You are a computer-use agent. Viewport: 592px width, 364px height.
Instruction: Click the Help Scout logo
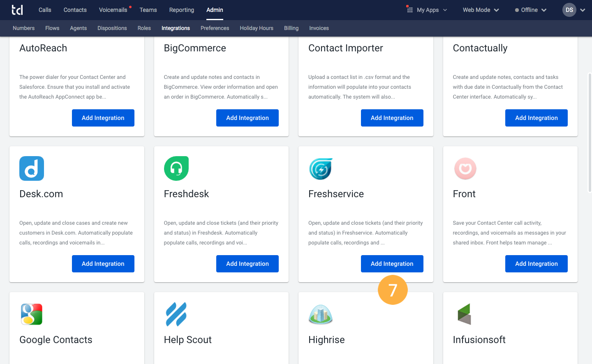176,314
